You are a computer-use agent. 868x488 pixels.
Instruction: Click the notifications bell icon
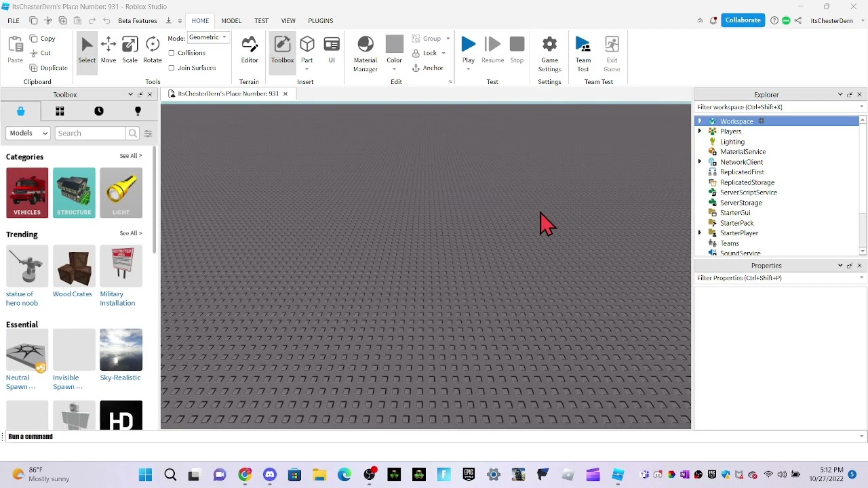713,20
